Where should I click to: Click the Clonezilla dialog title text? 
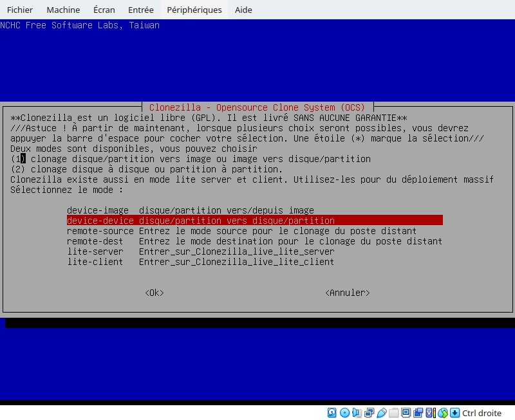coord(257,107)
